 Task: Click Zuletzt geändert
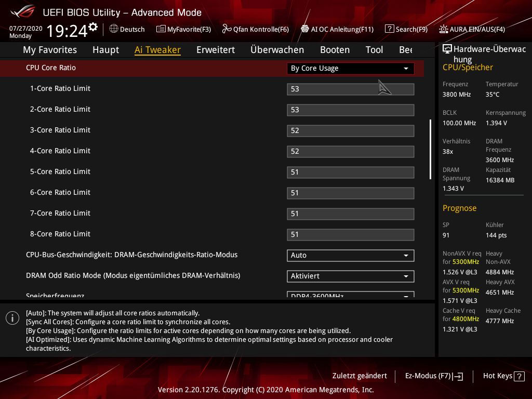click(x=360, y=376)
